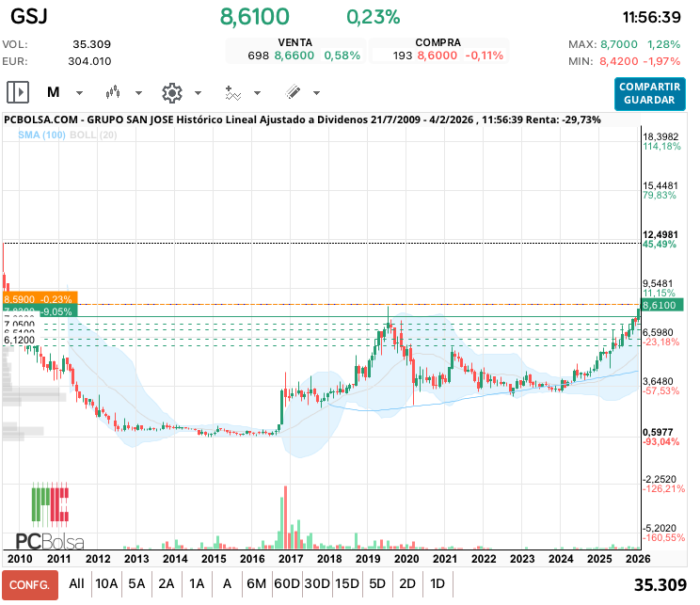The width and height of the screenshot is (700, 605).
Task: Open the settings gear dropdown arrow
Action: 198,93
